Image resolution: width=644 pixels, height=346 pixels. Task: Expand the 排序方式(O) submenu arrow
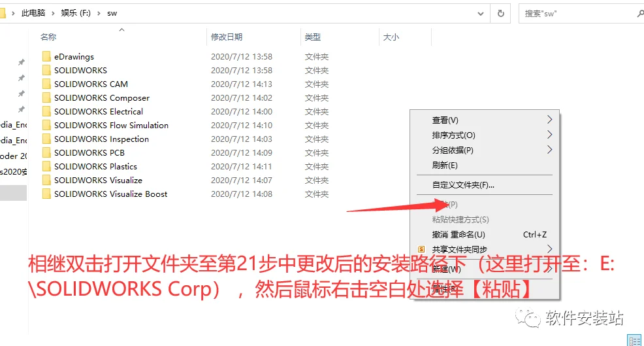549,135
